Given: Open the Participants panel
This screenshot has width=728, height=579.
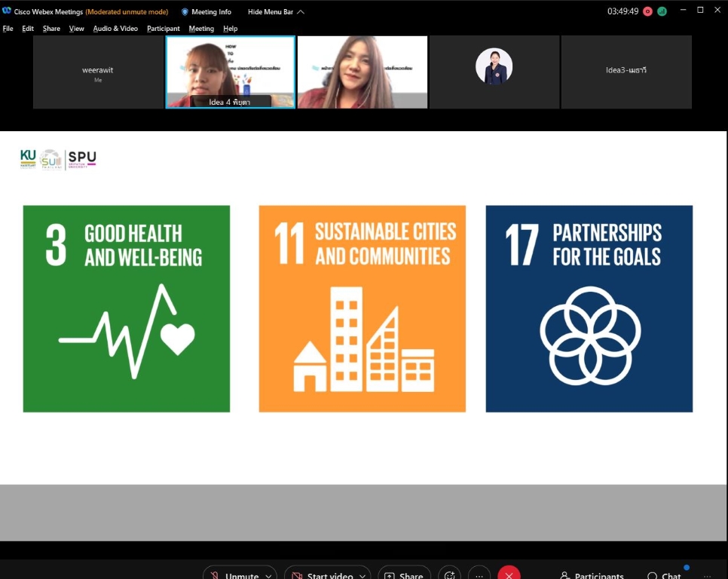Looking at the screenshot, I should coord(592,575).
